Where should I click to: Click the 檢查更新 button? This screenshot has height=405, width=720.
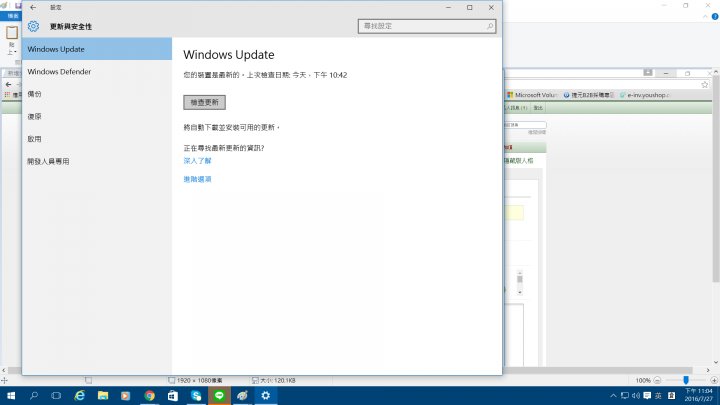[204, 102]
